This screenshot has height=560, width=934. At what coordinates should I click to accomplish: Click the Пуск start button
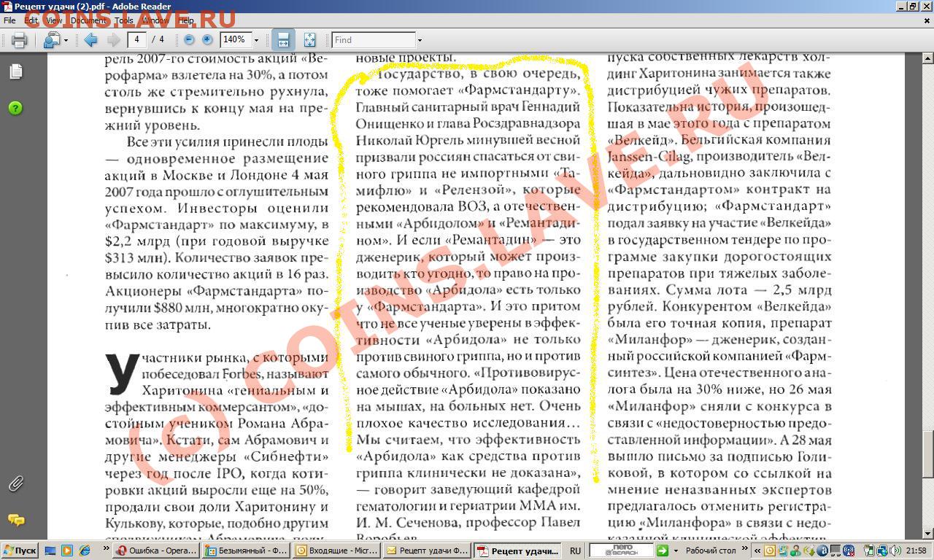[x=20, y=551]
